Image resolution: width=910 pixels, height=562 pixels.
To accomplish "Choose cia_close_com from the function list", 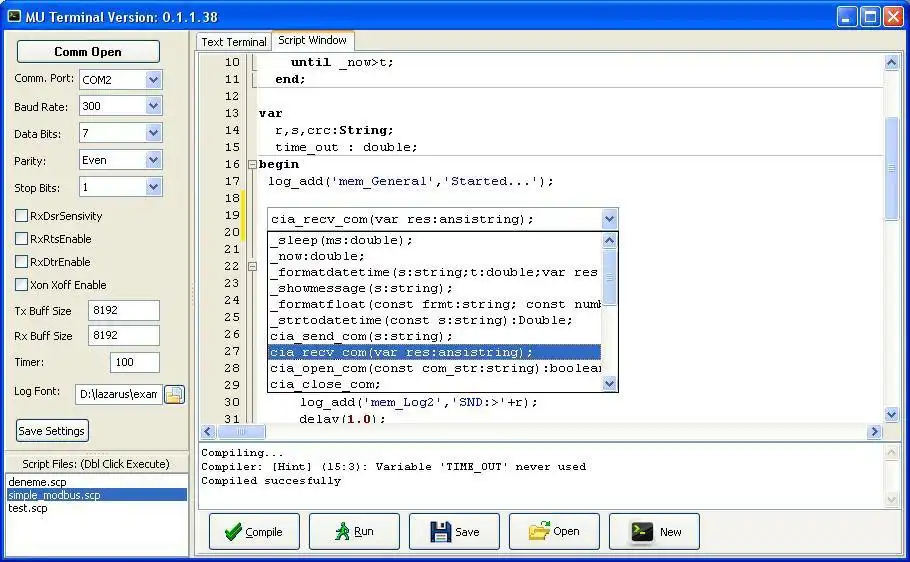I will 435,384.
